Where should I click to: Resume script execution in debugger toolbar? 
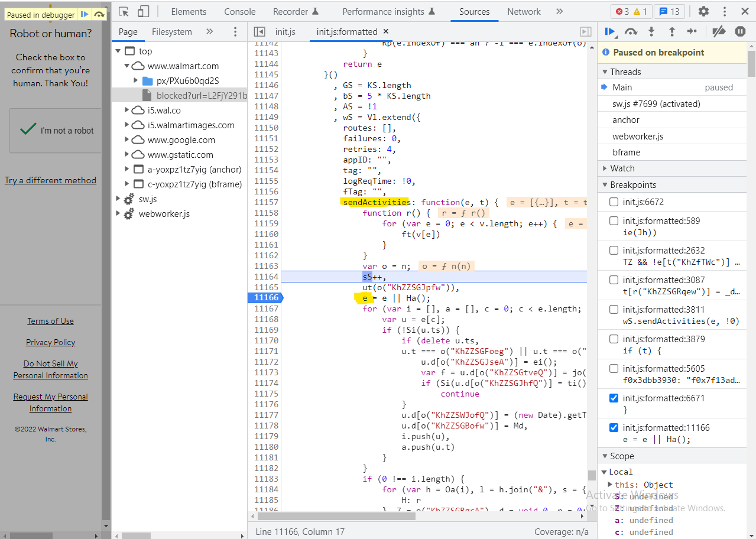click(611, 32)
